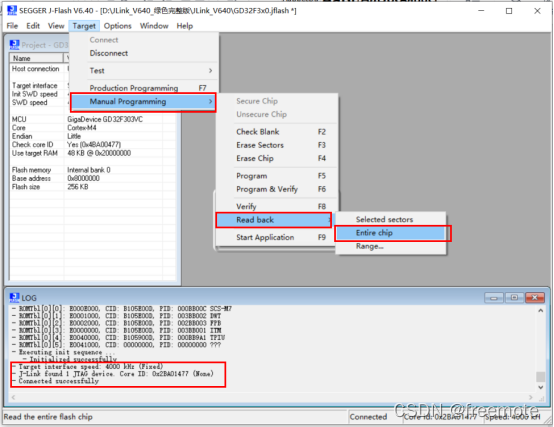Open the Edit menu
554x427 pixels.
tap(33, 26)
